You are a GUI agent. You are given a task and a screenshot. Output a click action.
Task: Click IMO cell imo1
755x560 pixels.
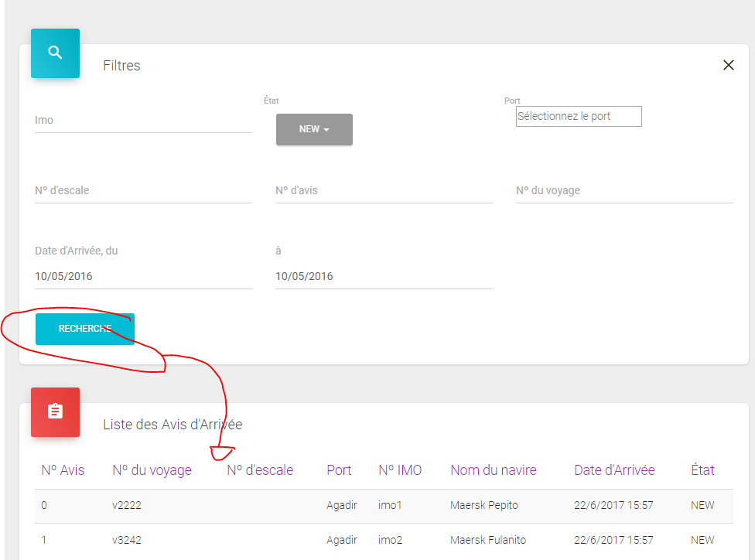(390, 506)
